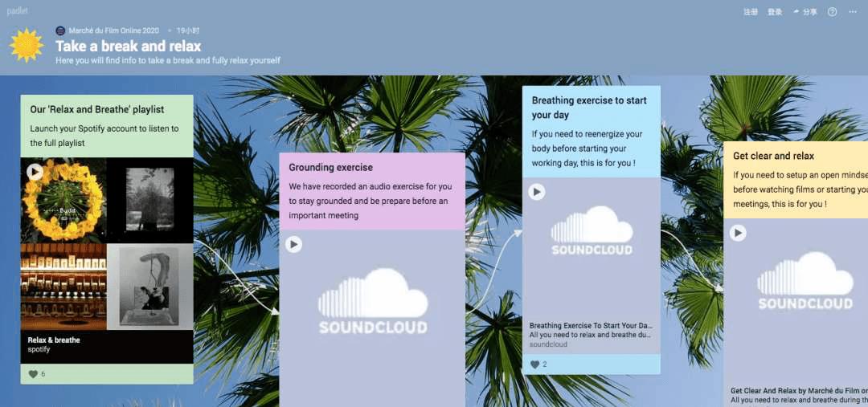
Task: Click the yellow sun board icon
Action: 27,45
